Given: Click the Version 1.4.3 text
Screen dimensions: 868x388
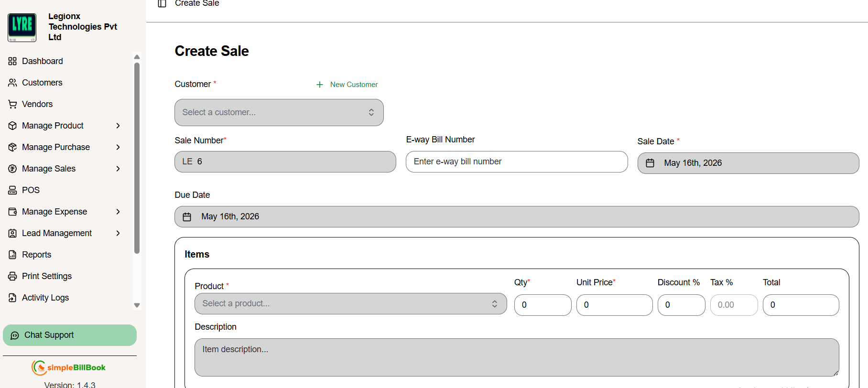Looking at the screenshot, I should [70, 385].
